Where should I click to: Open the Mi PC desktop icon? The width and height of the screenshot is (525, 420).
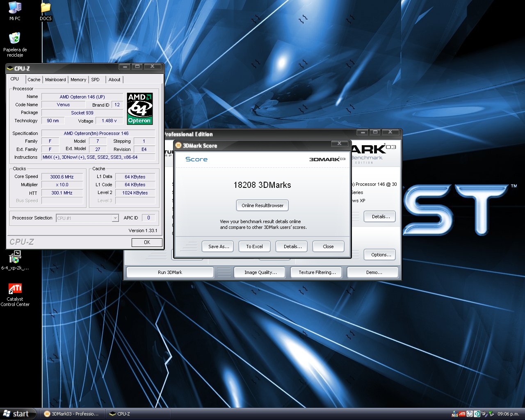pos(15,8)
